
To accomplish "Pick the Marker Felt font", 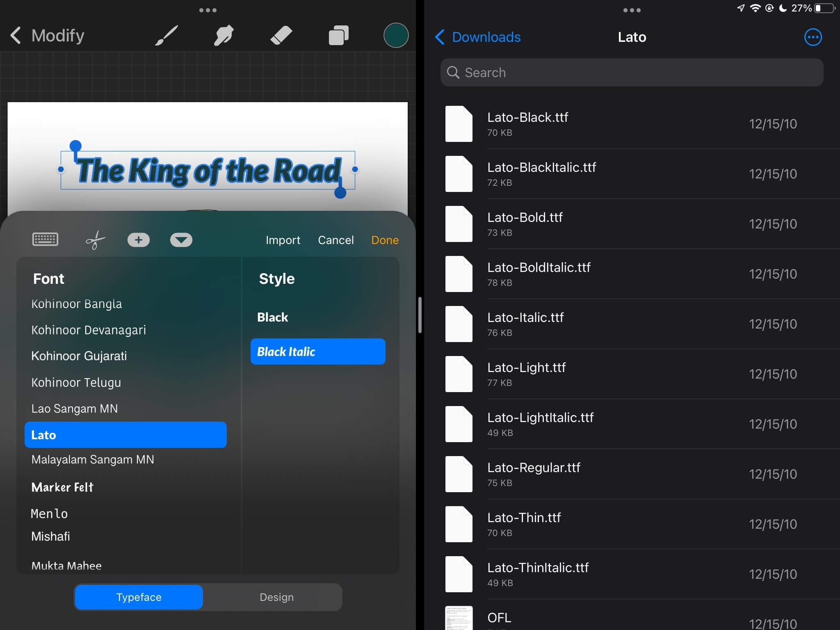I will pos(63,487).
